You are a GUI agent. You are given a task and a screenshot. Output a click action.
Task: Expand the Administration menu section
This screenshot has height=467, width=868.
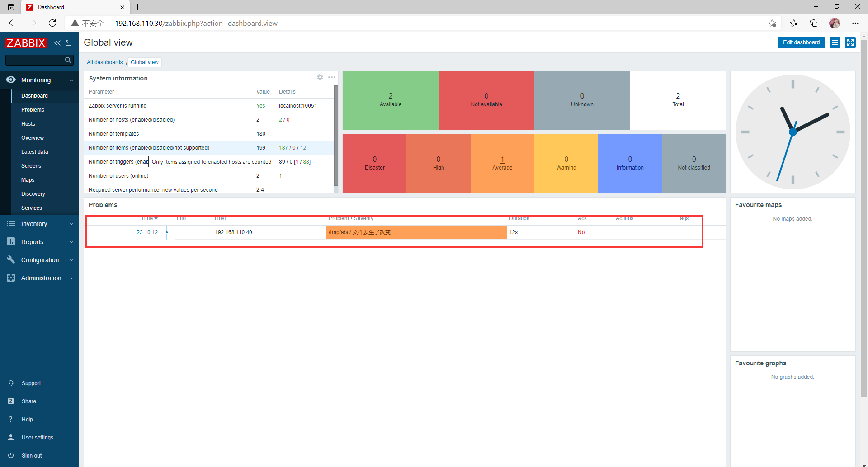[x=71, y=278]
